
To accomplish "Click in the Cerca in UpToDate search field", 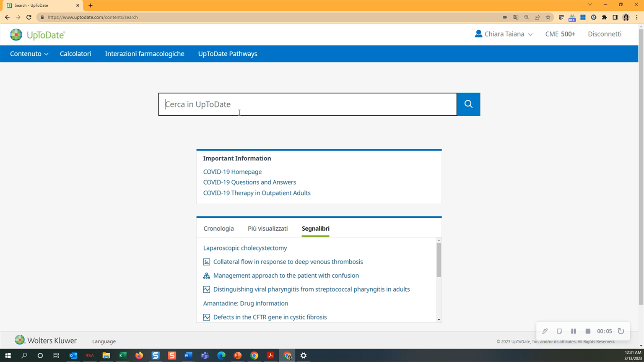I will (307, 104).
